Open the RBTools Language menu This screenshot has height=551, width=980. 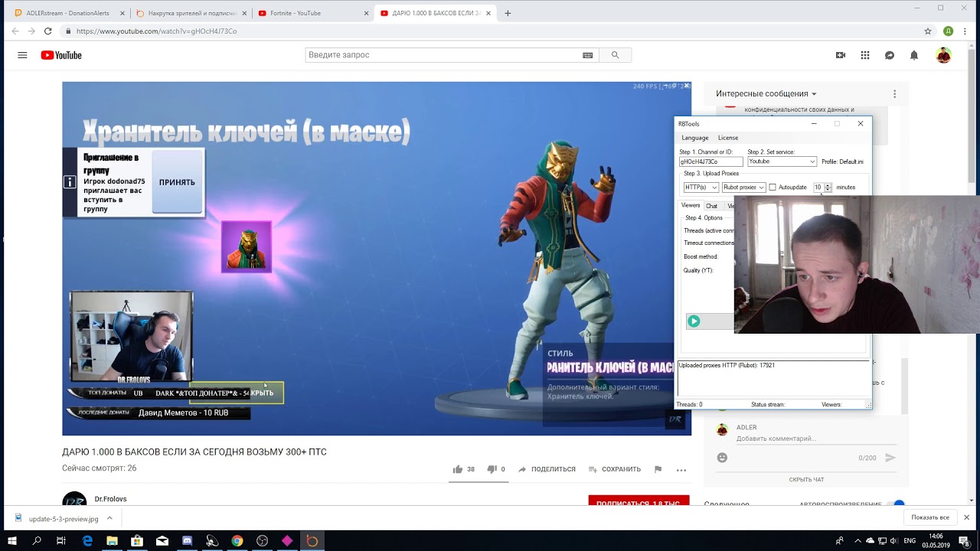point(695,138)
